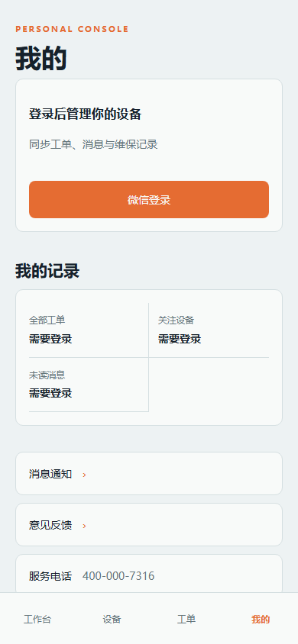Click 需要登录 under 关注设备
298x644 pixels.
pyautogui.click(x=180, y=340)
